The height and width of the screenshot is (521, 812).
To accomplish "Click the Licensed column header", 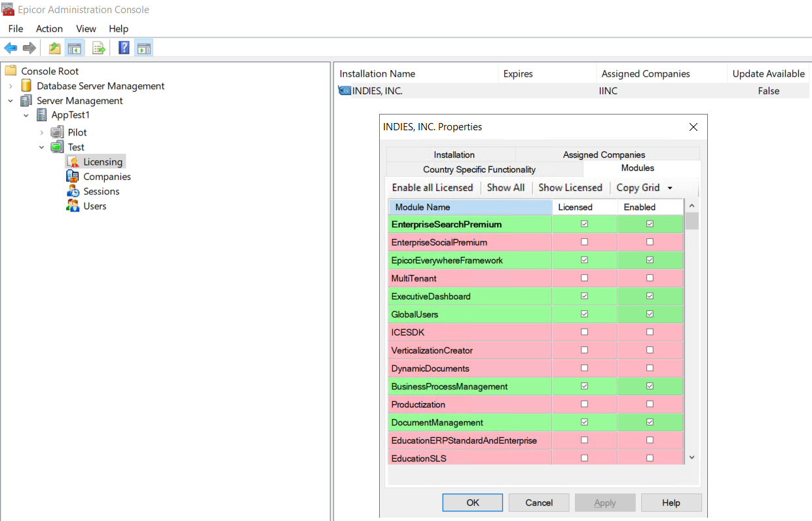I will pos(585,207).
